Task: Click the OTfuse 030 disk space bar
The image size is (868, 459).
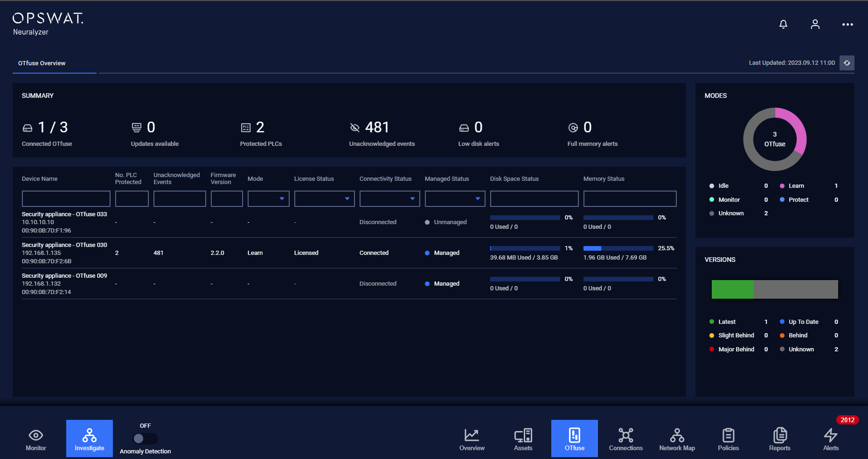Action: [525, 248]
